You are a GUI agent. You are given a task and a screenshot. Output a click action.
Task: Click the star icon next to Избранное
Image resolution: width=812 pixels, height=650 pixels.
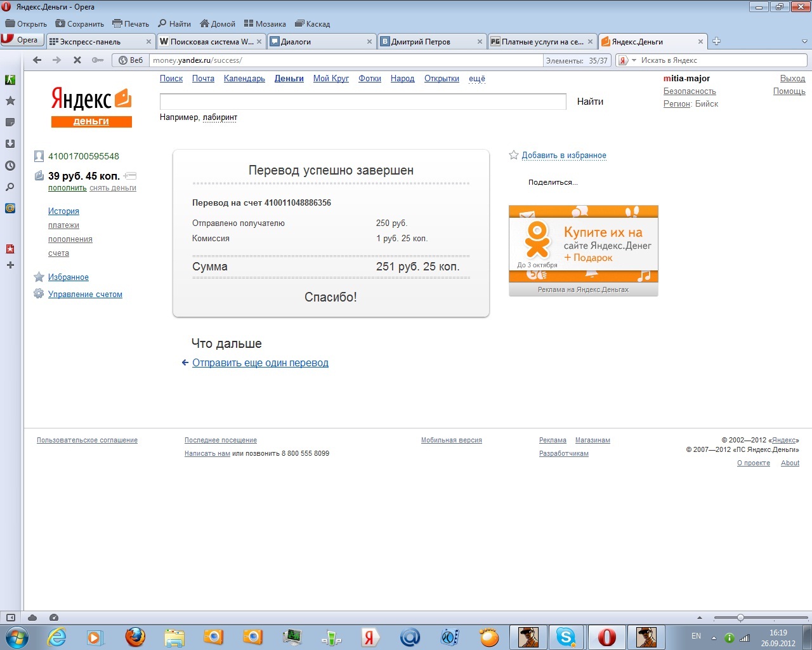[x=39, y=277]
